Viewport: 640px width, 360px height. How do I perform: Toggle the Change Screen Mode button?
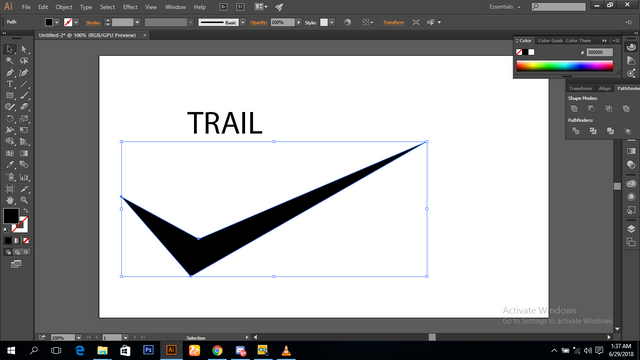coord(16,264)
